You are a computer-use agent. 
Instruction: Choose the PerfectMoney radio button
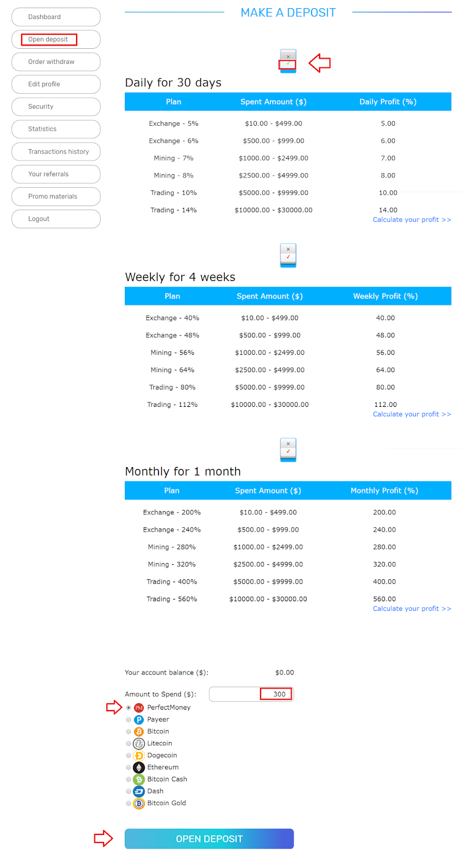(129, 707)
